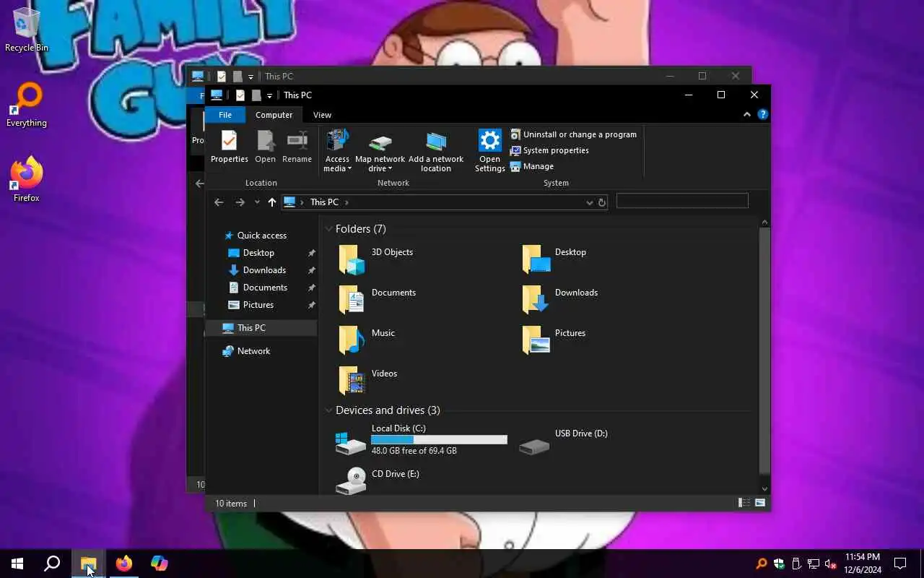
Task: Minimize the ribbon with the chevron
Action: point(746,115)
